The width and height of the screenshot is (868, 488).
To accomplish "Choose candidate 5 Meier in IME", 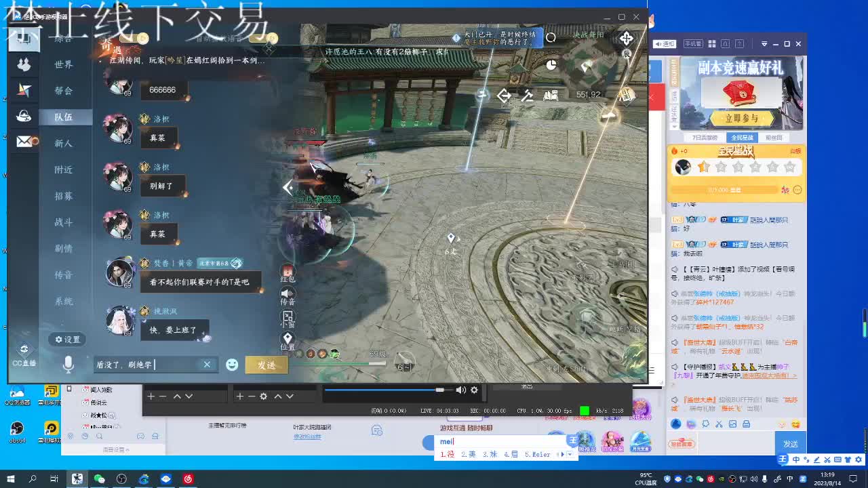I will tap(538, 454).
